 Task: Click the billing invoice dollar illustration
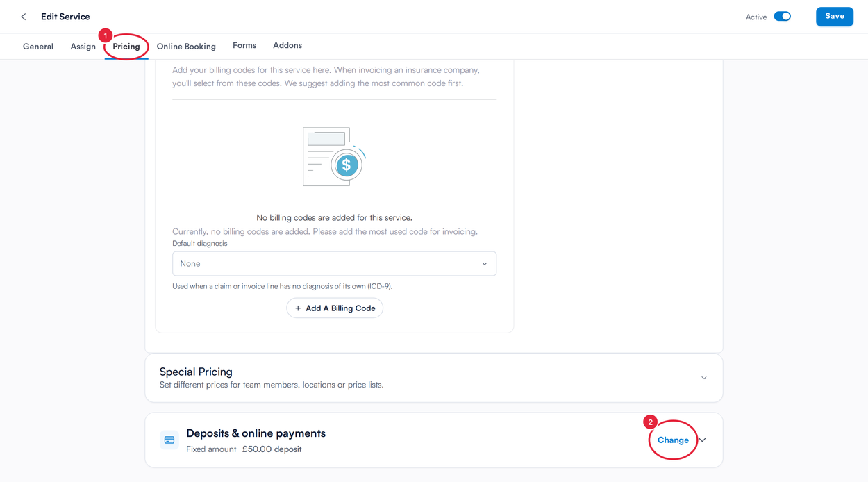pyautogui.click(x=334, y=156)
